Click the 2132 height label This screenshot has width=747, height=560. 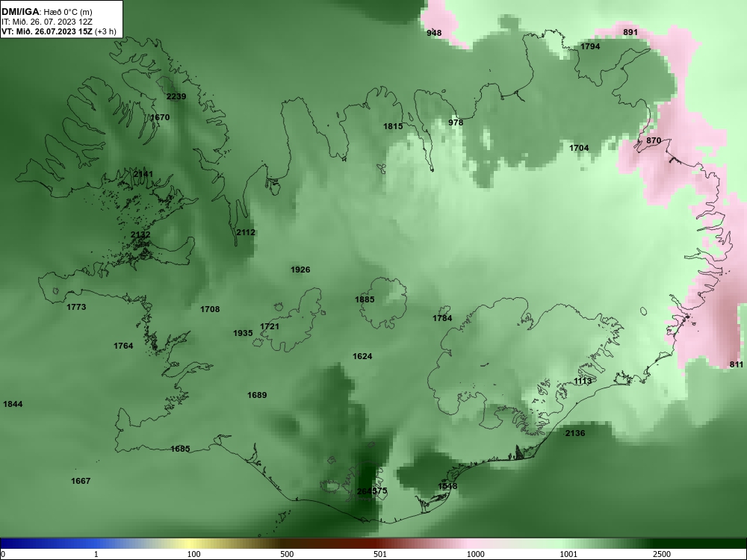[140, 234]
